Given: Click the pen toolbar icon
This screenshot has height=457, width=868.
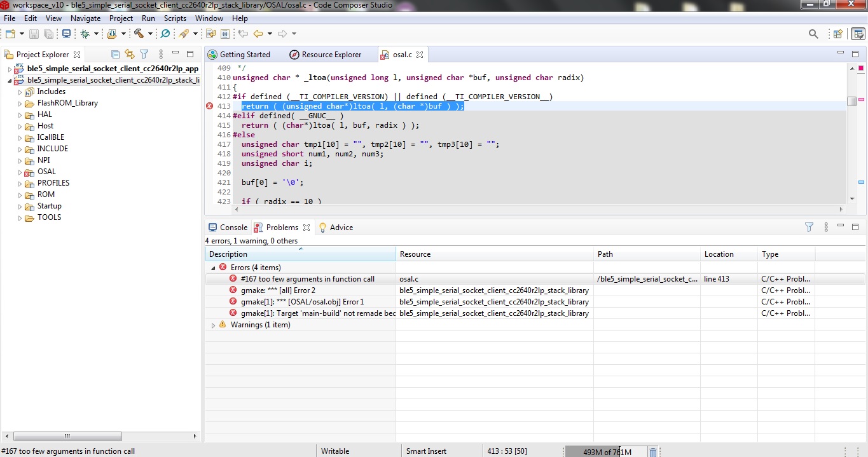Looking at the screenshot, I should tap(183, 34).
